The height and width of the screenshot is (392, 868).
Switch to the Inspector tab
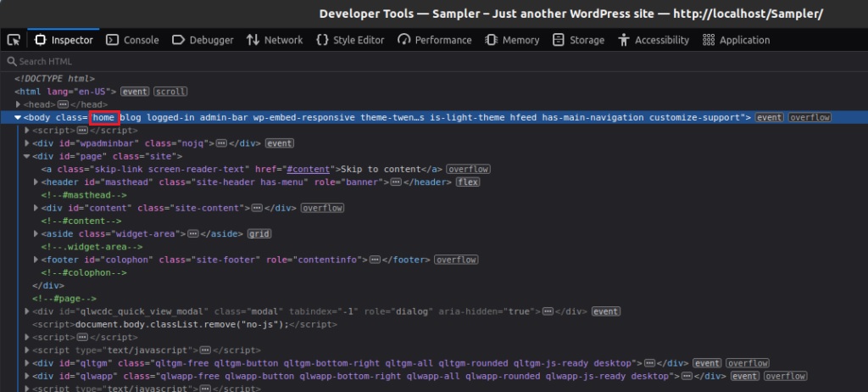pyautogui.click(x=64, y=40)
